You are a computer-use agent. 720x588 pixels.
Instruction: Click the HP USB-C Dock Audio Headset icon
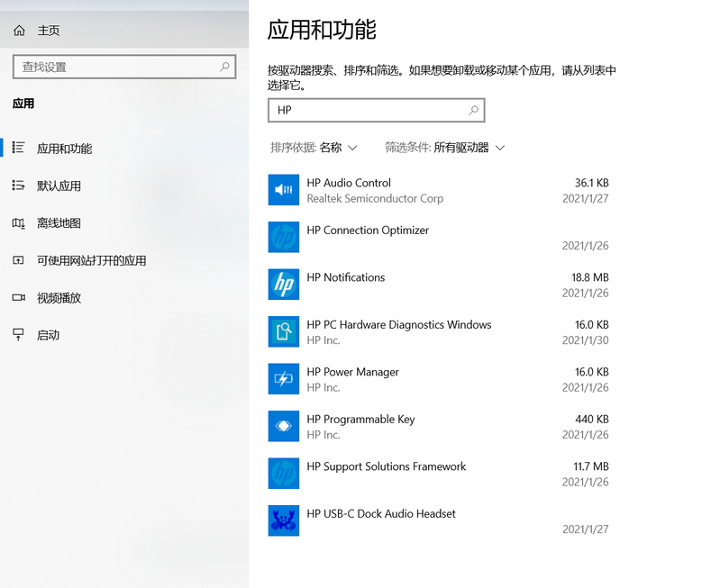[x=283, y=520]
